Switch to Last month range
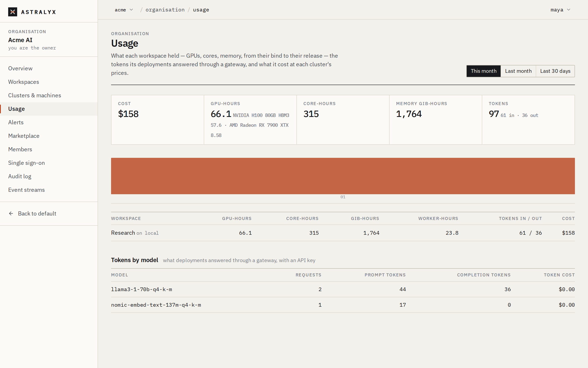The height and width of the screenshot is (368, 588). 518,71
